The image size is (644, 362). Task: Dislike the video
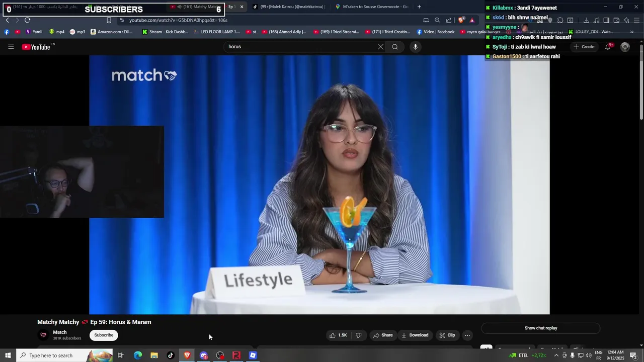coord(359,335)
